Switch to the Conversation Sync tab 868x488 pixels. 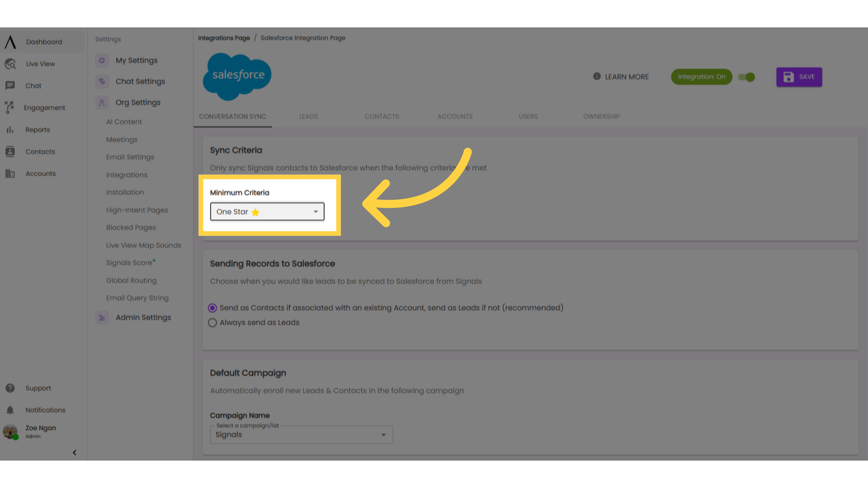232,117
